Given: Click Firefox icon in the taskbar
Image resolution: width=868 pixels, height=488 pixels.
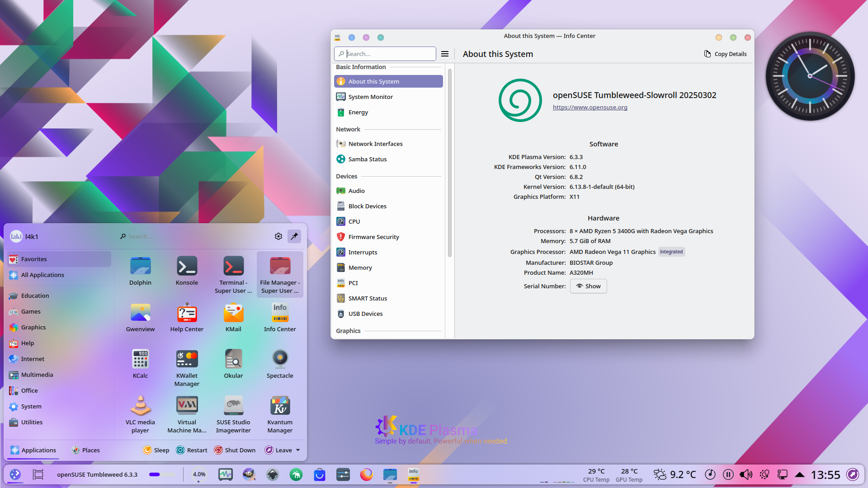Looking at the screenshot, I should [x=366, y=474].
